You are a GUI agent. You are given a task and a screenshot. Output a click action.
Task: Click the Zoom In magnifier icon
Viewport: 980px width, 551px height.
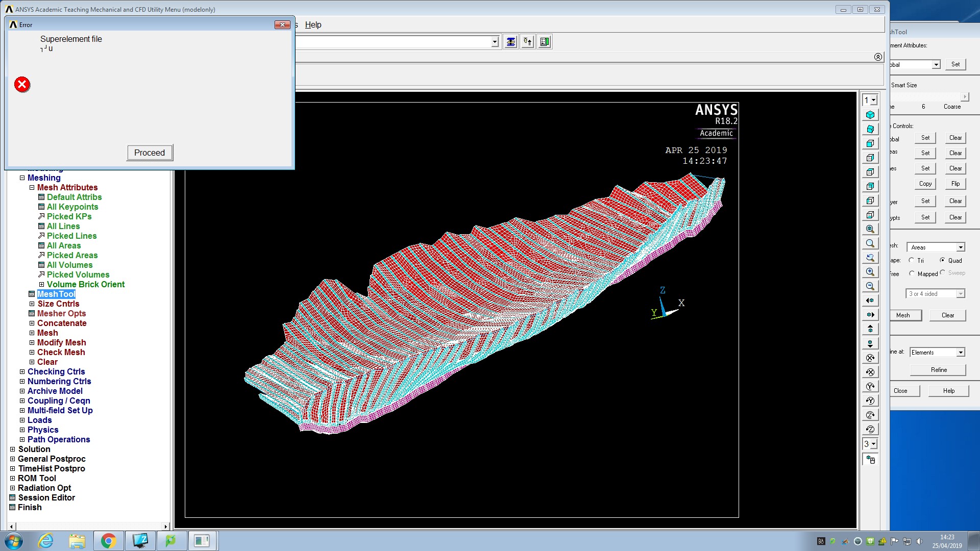[x=870, y=272]
